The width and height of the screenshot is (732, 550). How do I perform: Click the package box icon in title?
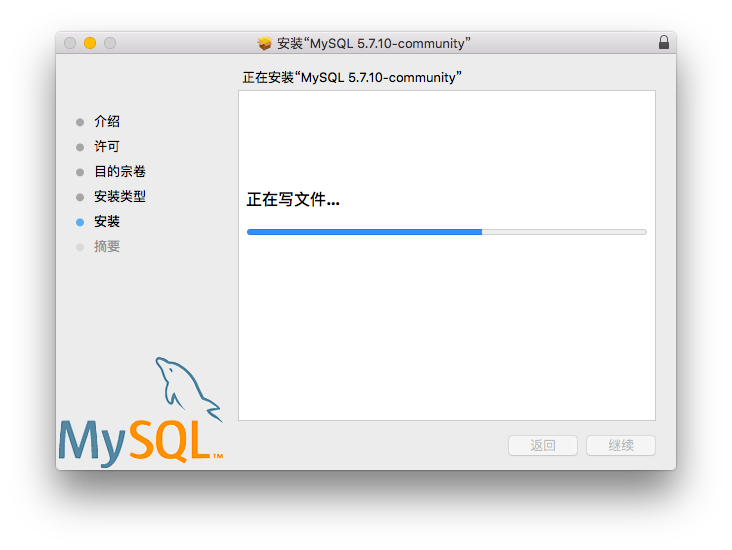(x=264, y=43)
